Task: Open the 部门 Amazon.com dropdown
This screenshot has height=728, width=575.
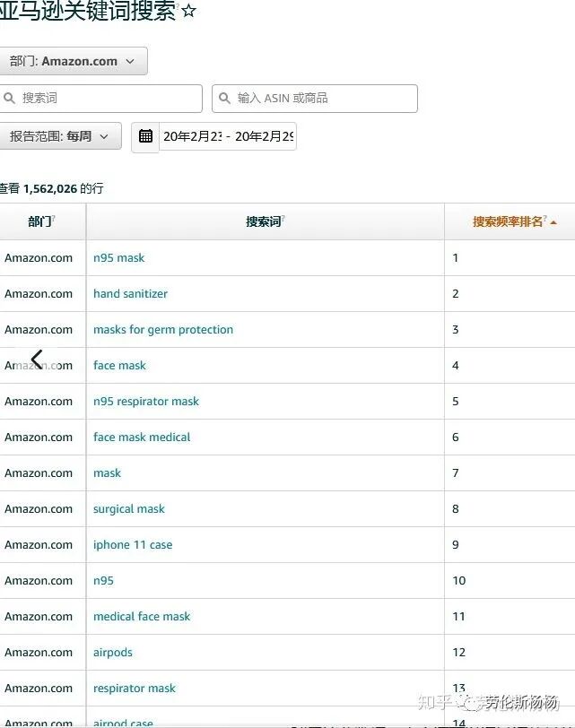Action: [x=73, y=61]
